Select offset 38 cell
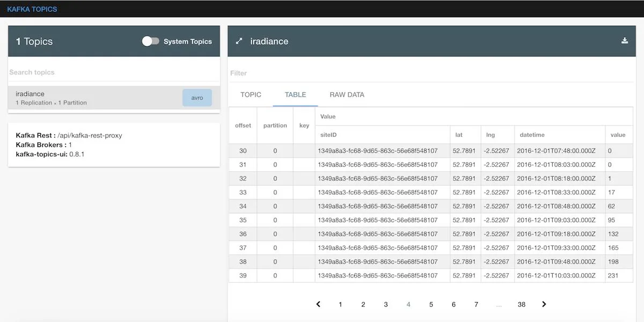Viewport: 644px width, 322px height. pyautogui.click(x=243, y=262)
